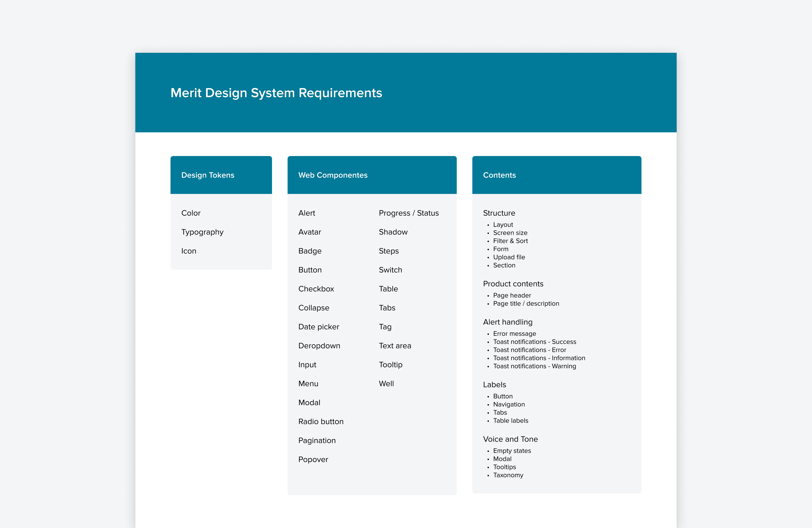Open Empty states under Voice and Tone
Image resolution: width=812 pixels, height=528 pixels.
tap(512, 450)
